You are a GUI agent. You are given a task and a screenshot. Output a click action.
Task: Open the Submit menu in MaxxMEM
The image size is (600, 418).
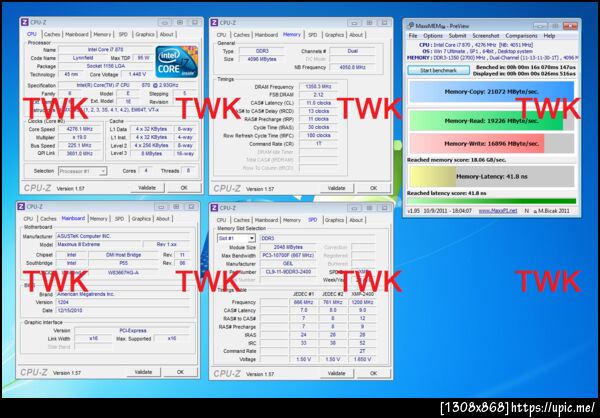pyautogui.click(x=457, y=36)
